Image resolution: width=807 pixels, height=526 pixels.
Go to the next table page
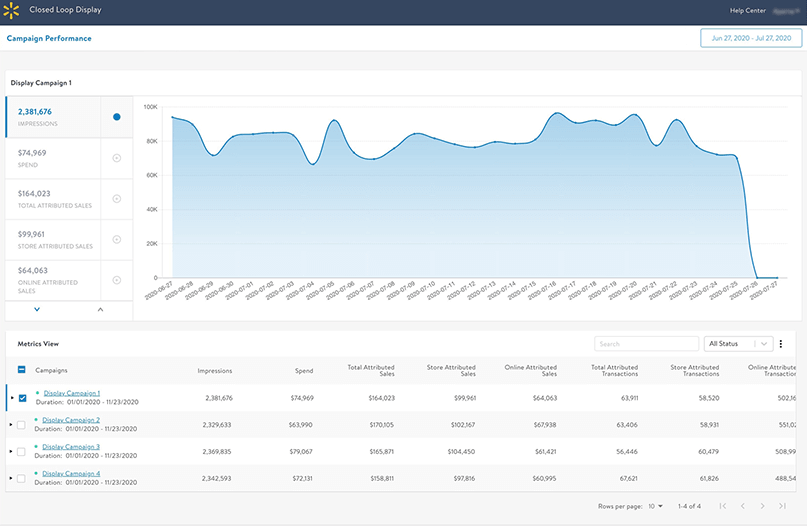coord(763,507)
